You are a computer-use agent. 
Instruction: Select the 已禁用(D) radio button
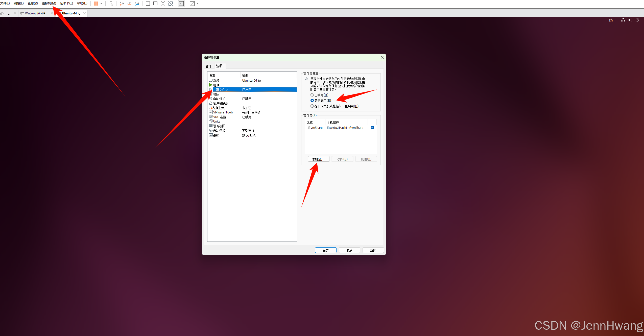pyautogui.click(x=312, y=95)
